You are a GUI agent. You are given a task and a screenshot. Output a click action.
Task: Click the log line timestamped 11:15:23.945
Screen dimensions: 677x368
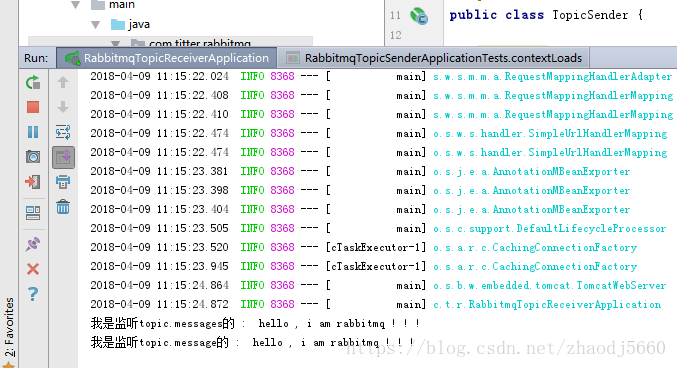[364, 266]
